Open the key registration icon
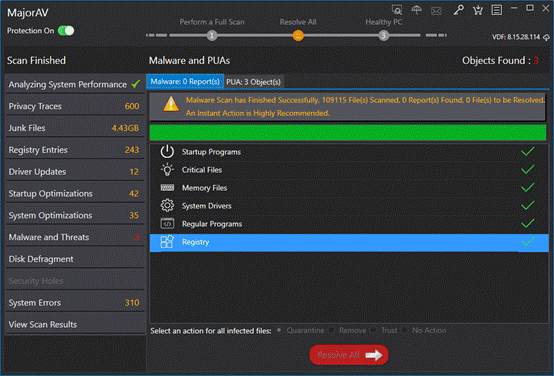The image size is (554, 376). [458, 10]
